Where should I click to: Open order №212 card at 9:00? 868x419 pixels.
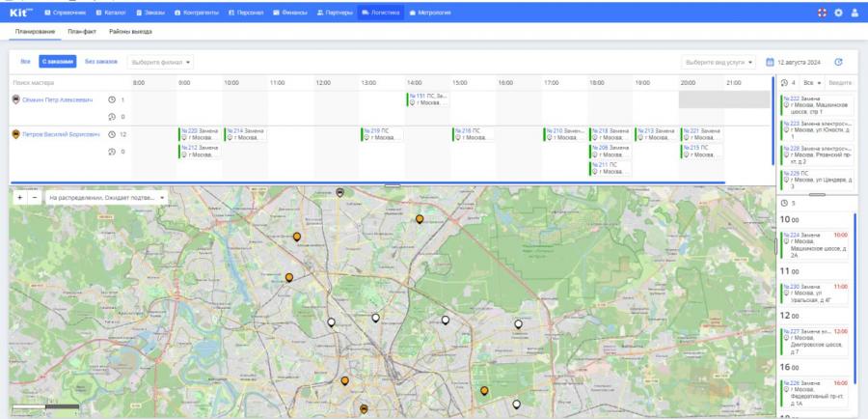200,152
